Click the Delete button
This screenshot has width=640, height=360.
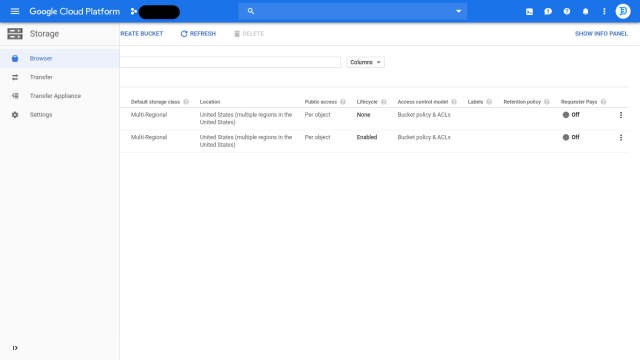point(249,34)
